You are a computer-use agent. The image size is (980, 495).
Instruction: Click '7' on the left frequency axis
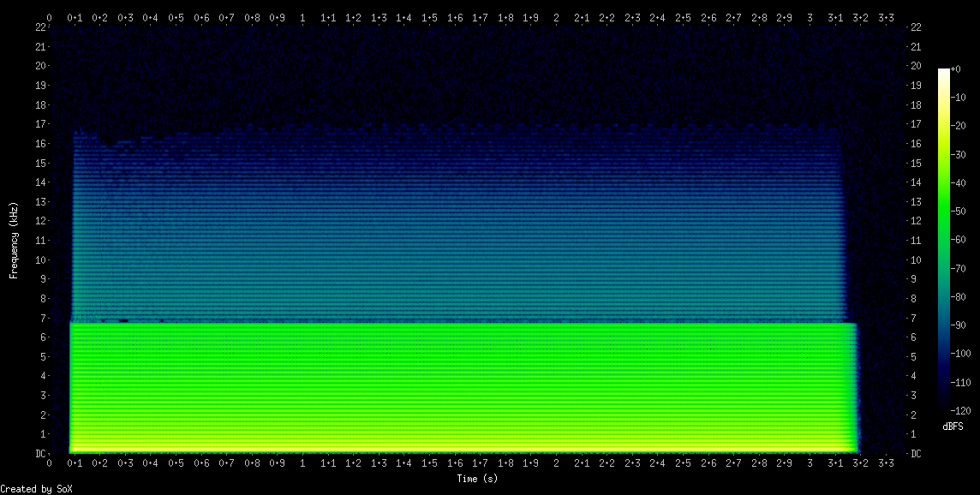pos(43,318)
